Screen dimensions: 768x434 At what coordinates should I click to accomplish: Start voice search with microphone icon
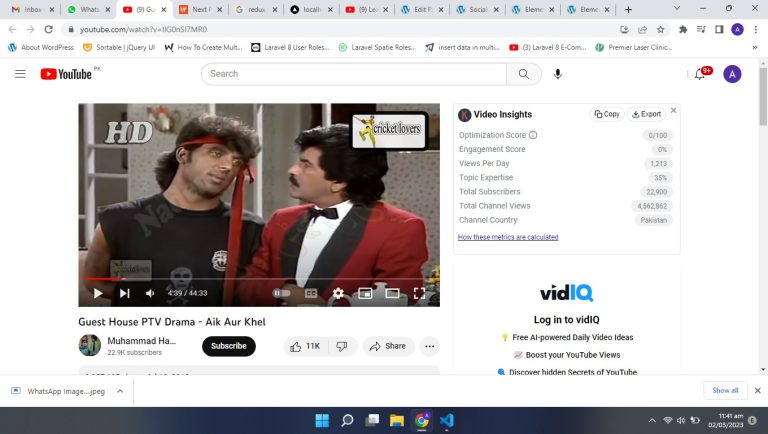coord(557,74)
